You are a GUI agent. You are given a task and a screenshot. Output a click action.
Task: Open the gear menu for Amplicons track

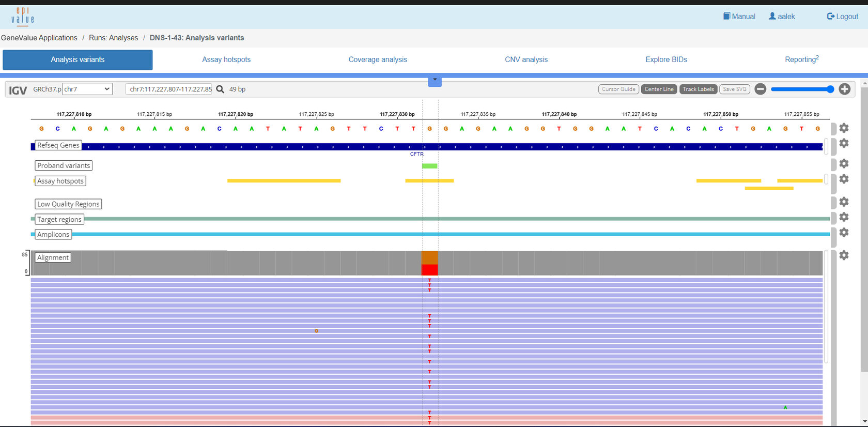click(844, 232)
